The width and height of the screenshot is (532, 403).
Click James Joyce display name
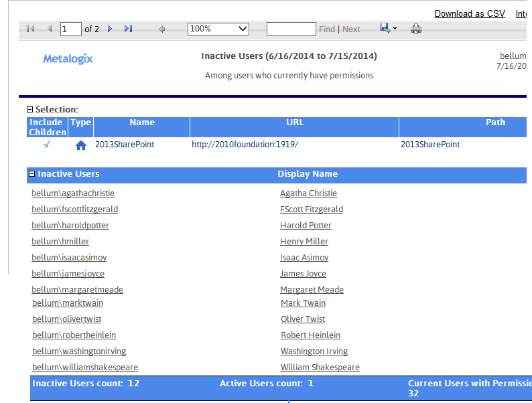[x=303, y=274]
